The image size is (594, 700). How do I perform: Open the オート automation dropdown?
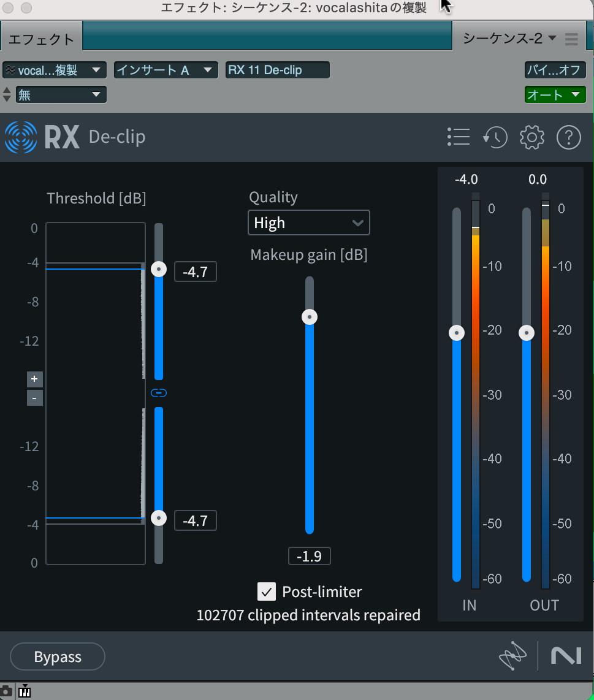click(x=555, y=94)
